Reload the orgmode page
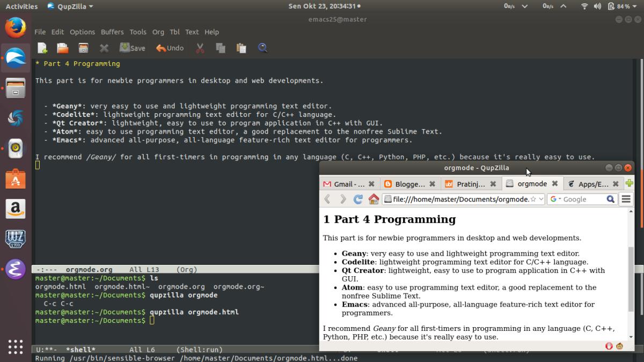The image size is (644, 362). tap(358, 199)
